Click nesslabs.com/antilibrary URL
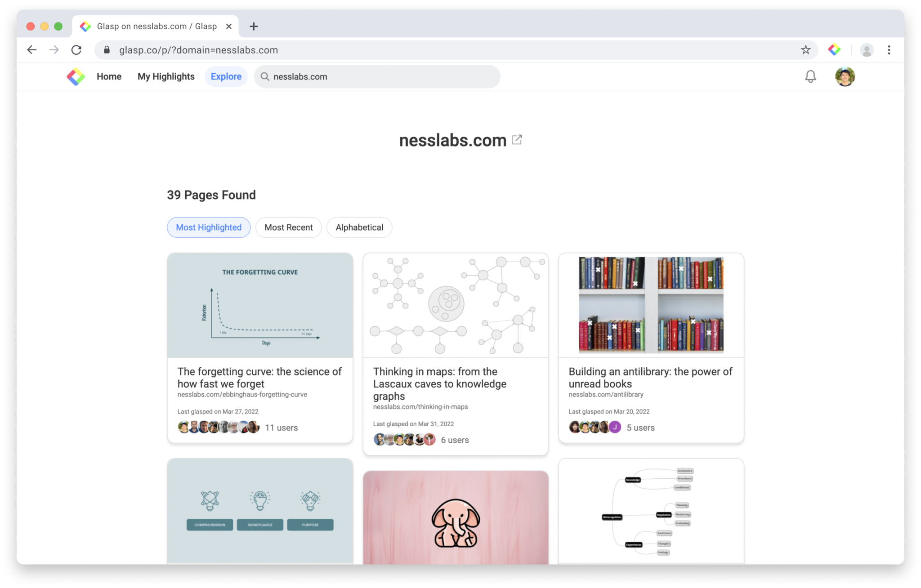The image size is (921, 588). click(x=606, y=395)
